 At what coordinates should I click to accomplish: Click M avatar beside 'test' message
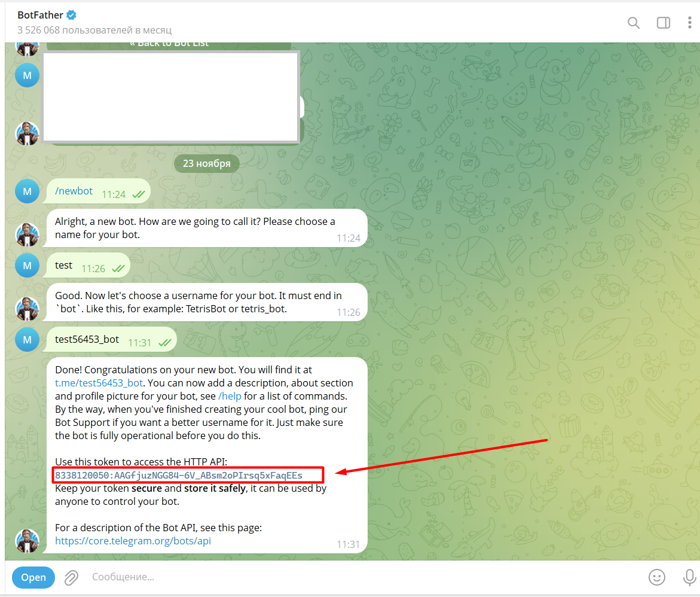27,266
